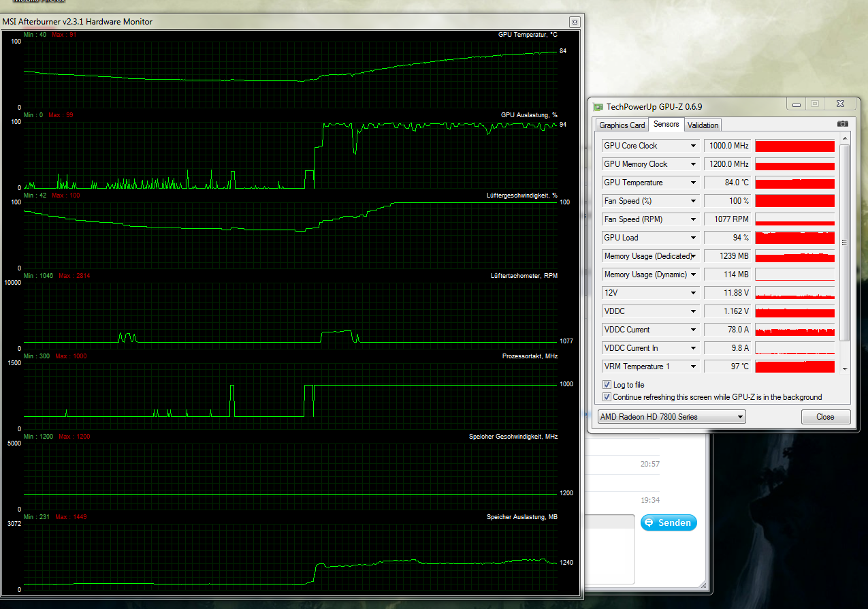Click the GPU Temperatur graph label in Afterburner

[x=528, y=34]
